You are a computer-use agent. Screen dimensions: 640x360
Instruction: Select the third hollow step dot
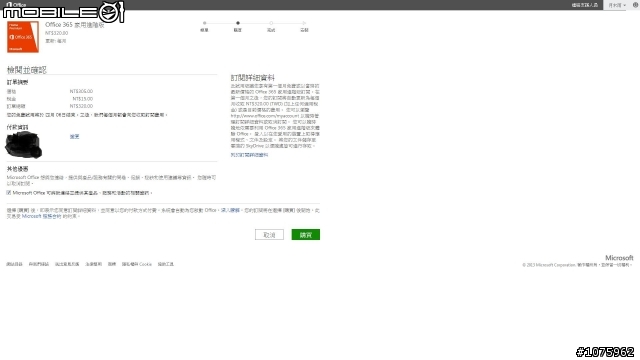click(271, 23)
